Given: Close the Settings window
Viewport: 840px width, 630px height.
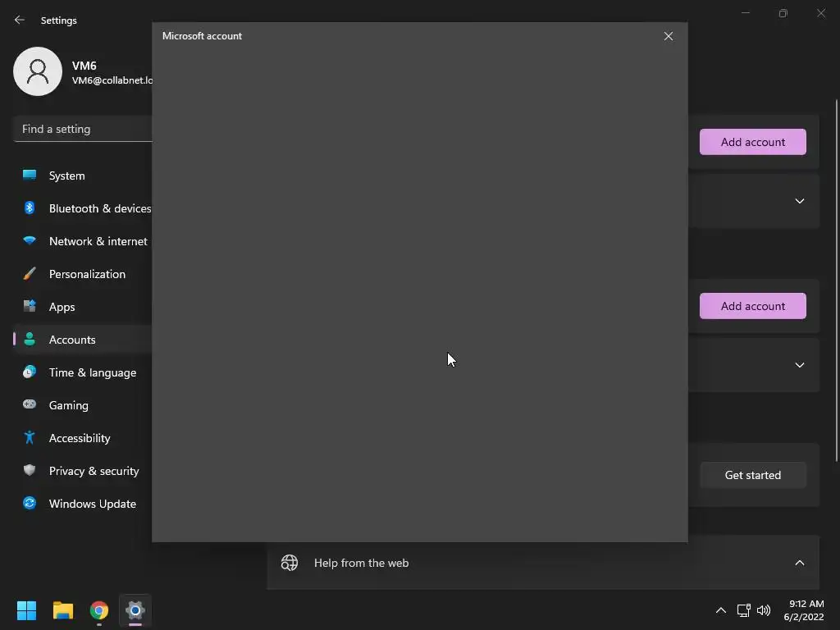Looking at the screenshot, I should (x=820, y=13).
